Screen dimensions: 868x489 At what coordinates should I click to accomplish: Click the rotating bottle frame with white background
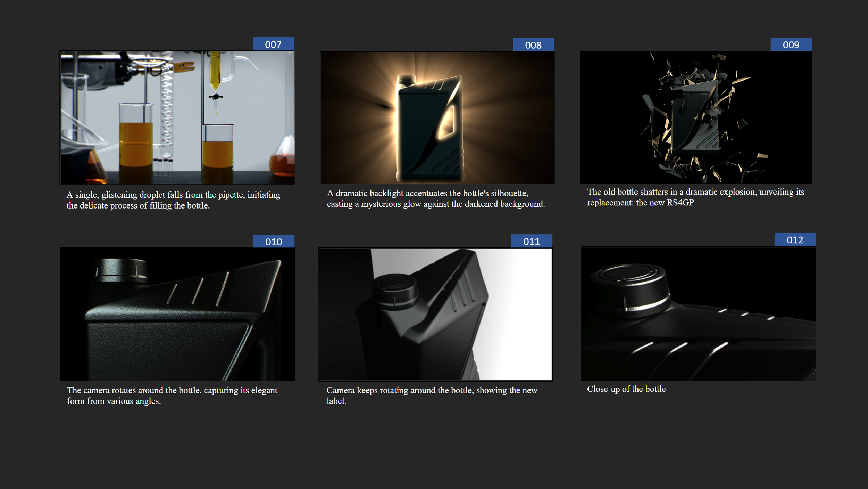tap(435, 314)
